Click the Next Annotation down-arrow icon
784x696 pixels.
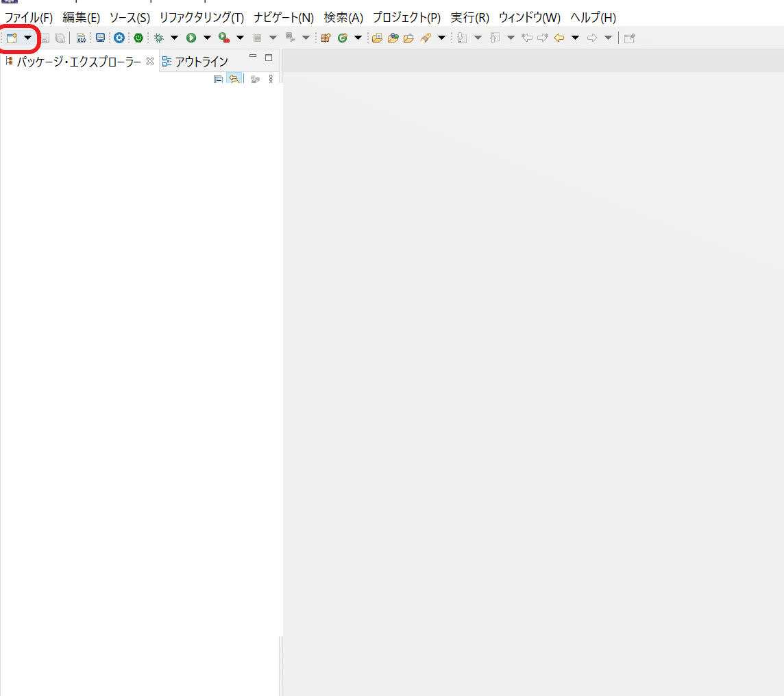(x=462, y=38)
